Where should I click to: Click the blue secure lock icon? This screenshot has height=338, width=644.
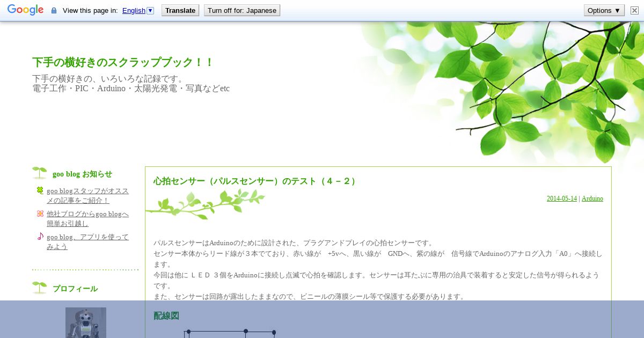coord(54,11)
